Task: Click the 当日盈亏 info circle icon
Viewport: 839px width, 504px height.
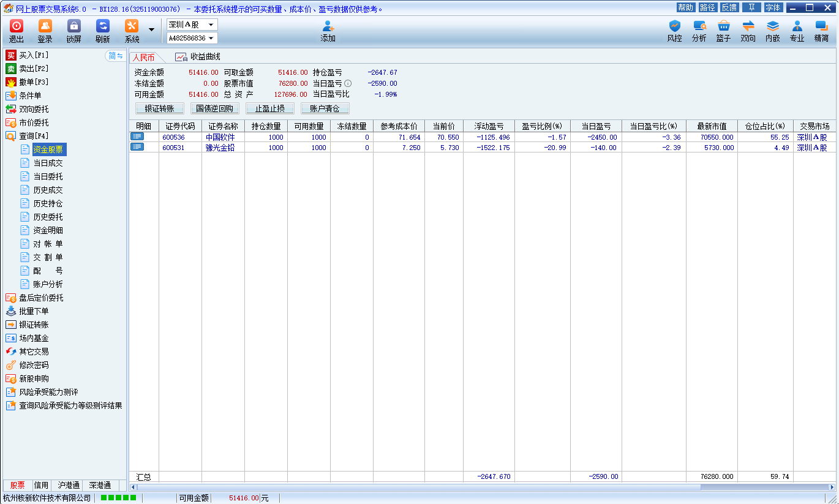Action: point(348,83)
